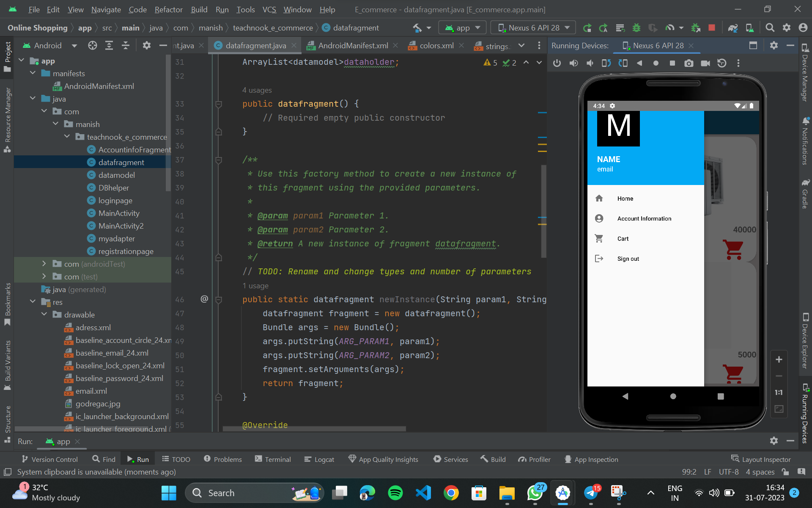The width and height of the screenshot is (812, 508).
Task: Sync project with Gradle files icon
Action: 732,28
